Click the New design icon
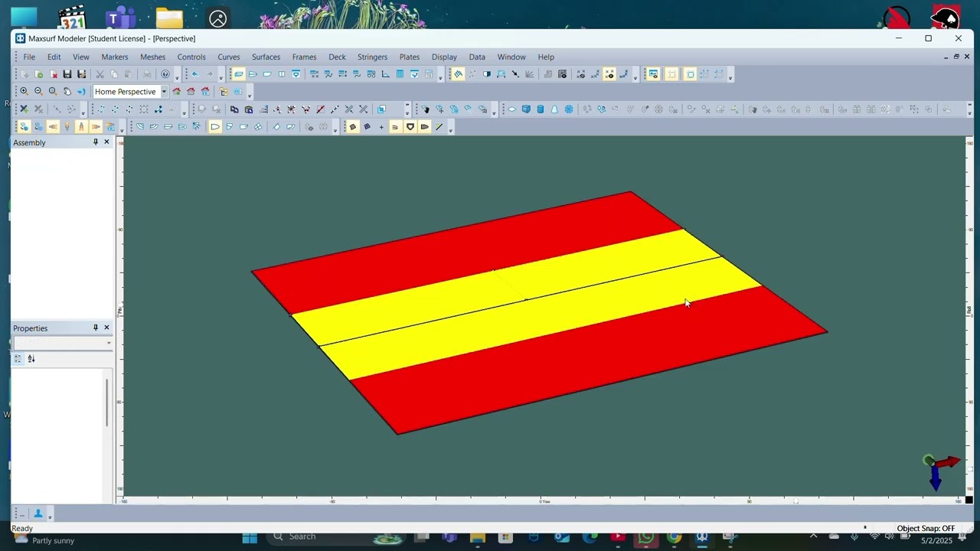This screenshot has width=980, height=551. 24,74
